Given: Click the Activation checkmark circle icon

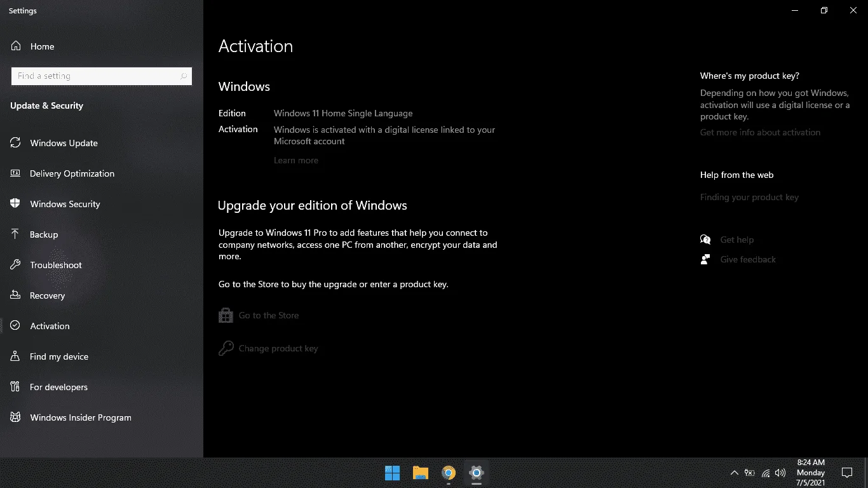Looking at the screenshot, I should click(x=15, y=326).
